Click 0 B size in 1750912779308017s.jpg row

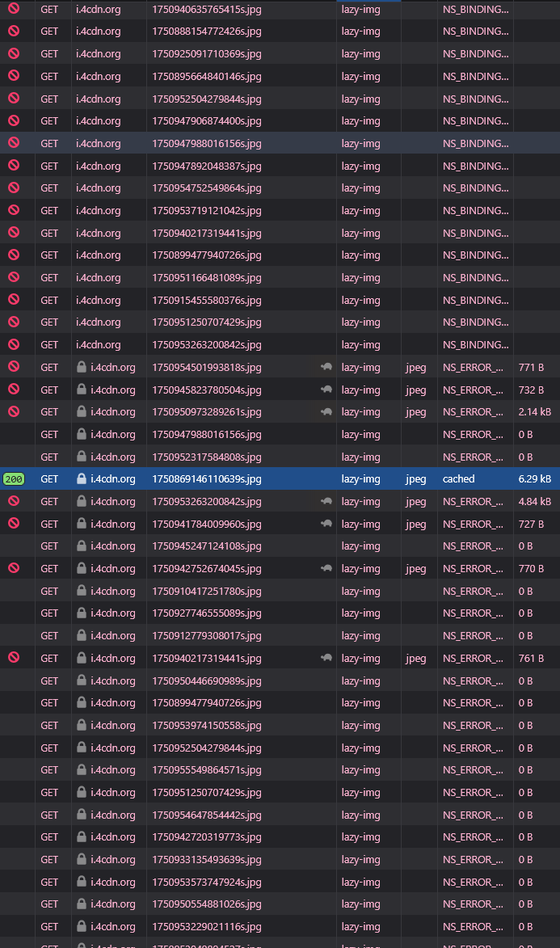click(x=525, y=635)
